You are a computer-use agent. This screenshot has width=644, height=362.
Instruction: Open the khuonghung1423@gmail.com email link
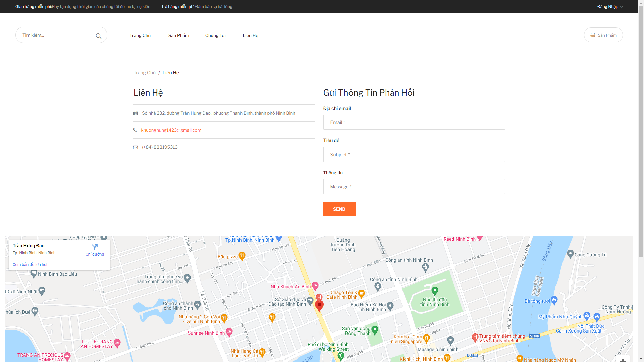[x=171, y=130]
